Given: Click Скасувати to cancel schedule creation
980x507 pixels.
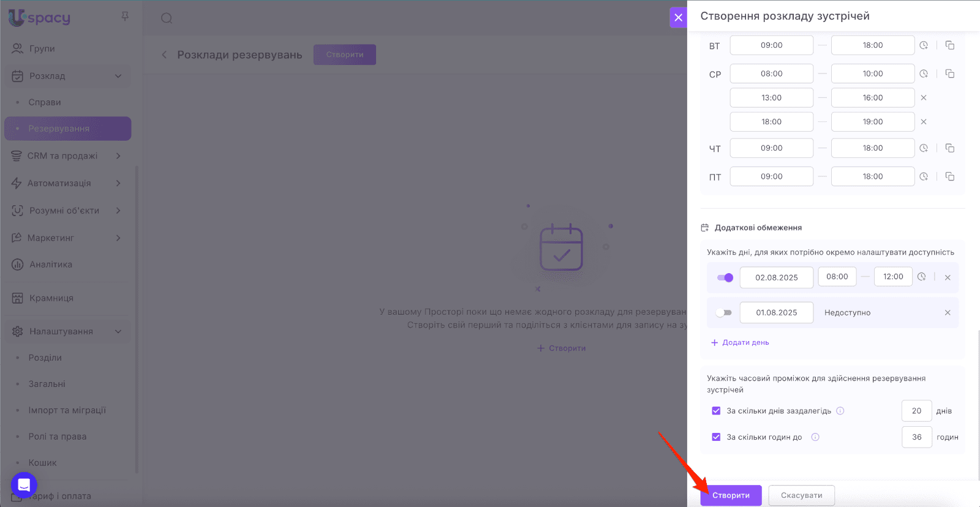Looking at the screenshot, I should (802, 495).
